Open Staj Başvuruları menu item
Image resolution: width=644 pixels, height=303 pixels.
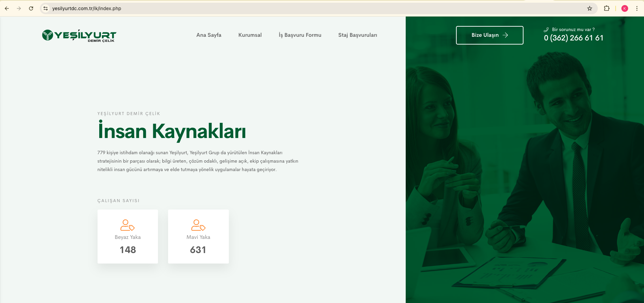(x=358, y=35)
